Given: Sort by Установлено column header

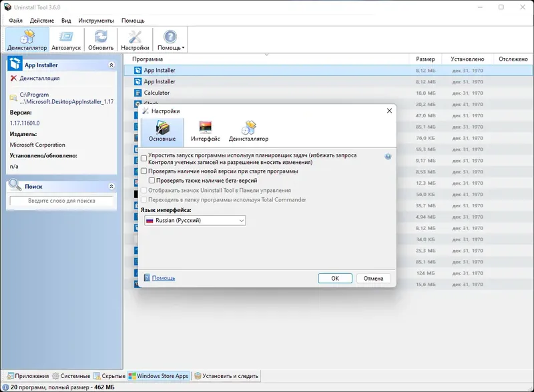Looking at the screenshot, I should click(467, 59).
